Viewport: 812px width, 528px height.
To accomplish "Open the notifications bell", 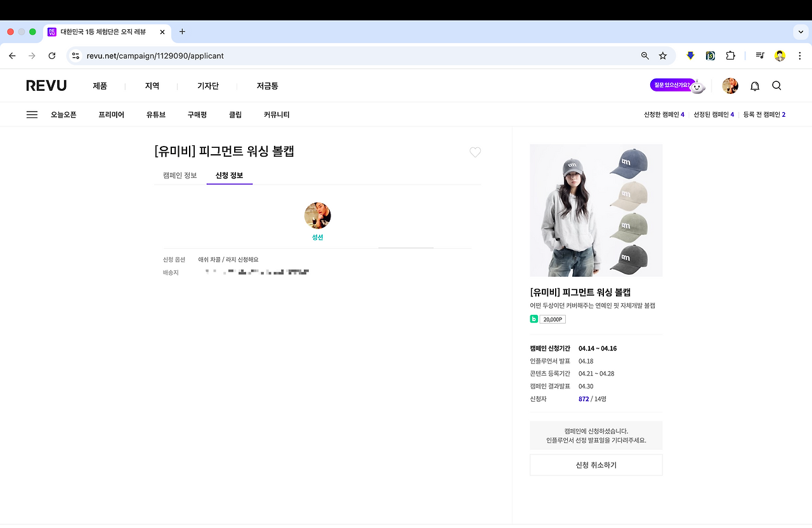I will [754, 85].
